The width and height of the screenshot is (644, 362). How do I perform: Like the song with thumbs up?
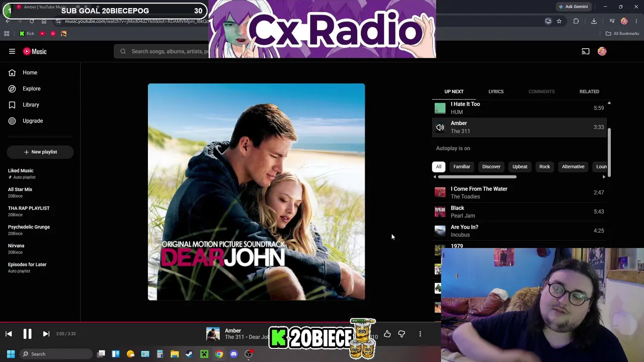(x=387, y=334)
